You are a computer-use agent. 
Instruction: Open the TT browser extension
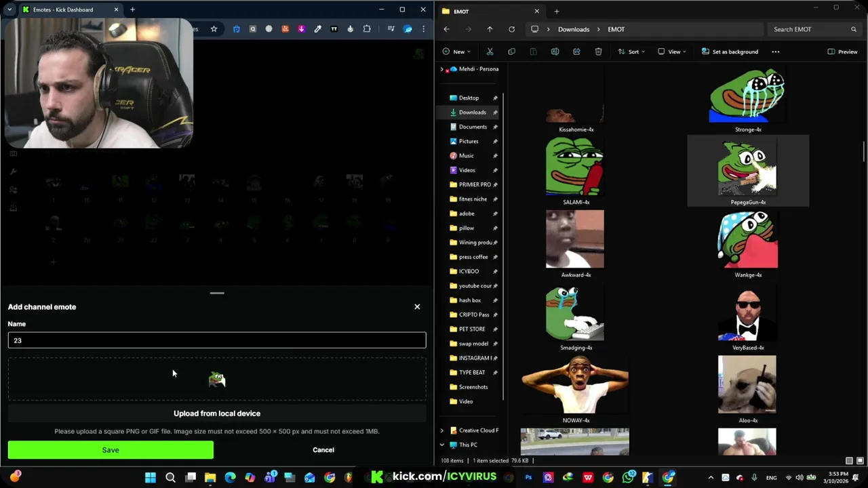pos(334,29)
